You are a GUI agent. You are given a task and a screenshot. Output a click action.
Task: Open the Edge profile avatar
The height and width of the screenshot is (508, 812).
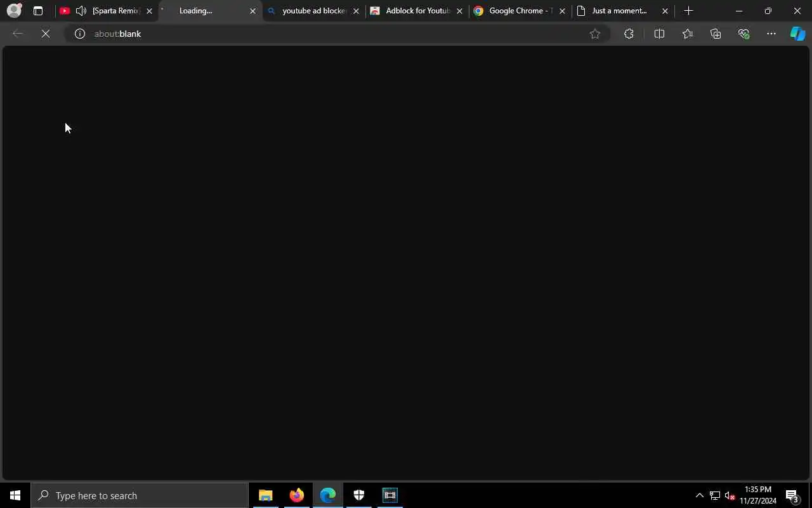[14, 11]
